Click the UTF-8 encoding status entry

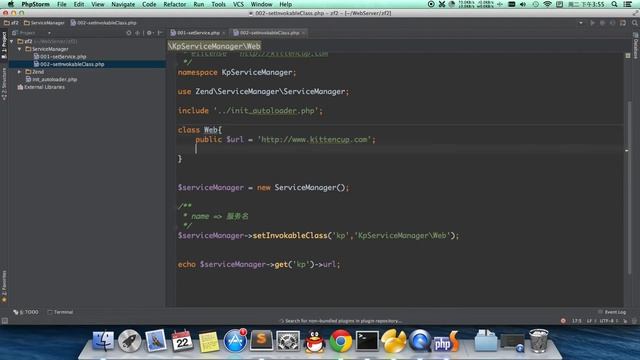(609, 321)
